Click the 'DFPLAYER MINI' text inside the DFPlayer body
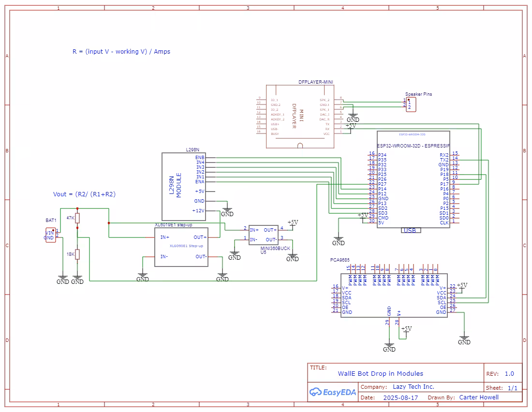532x412 pixels. [297, 116]
